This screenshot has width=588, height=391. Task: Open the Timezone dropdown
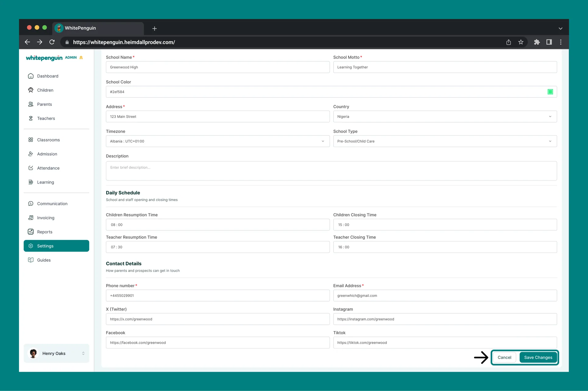pyautogui.click(x=218, y=141)
